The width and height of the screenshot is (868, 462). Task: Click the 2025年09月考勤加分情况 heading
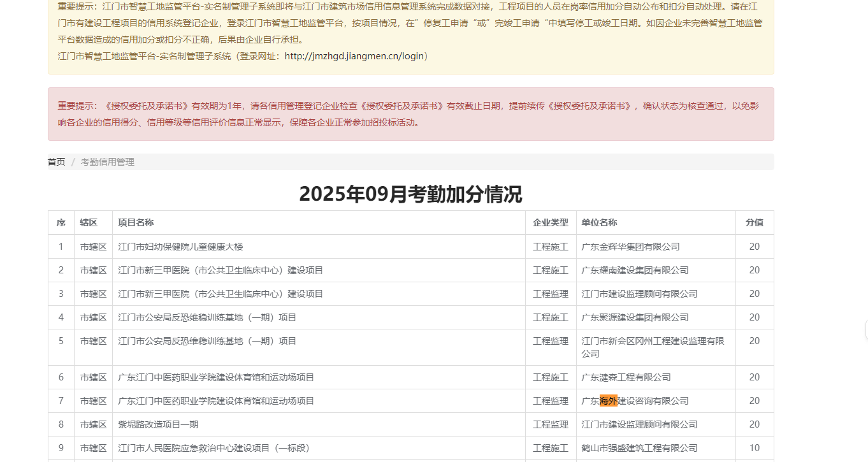[410, 193]
